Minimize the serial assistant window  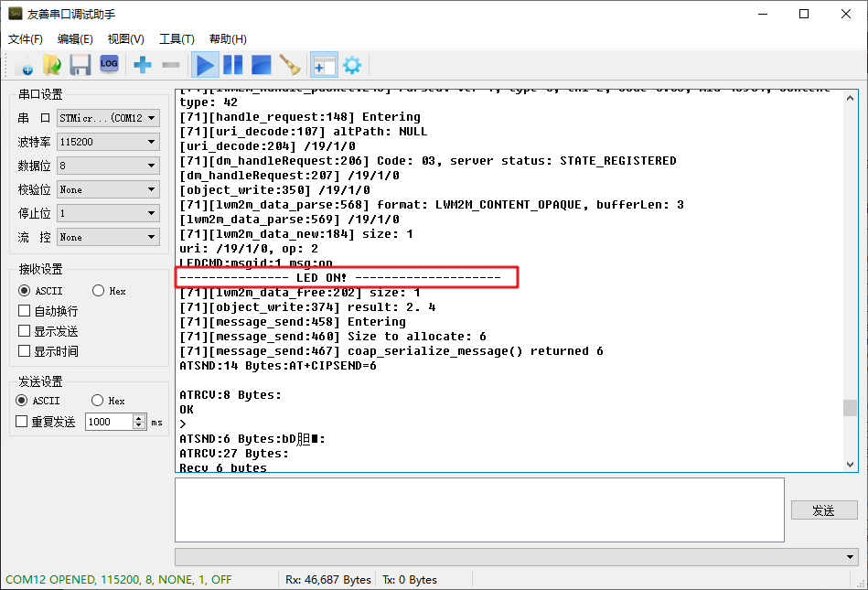click(763, 14)
